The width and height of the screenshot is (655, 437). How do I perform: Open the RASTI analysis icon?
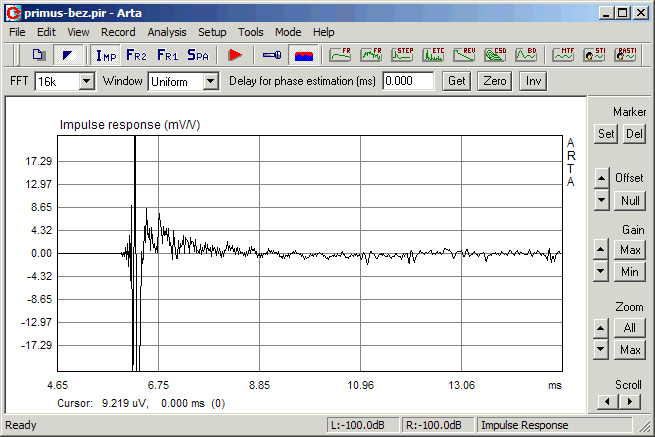tap(625, 55)
